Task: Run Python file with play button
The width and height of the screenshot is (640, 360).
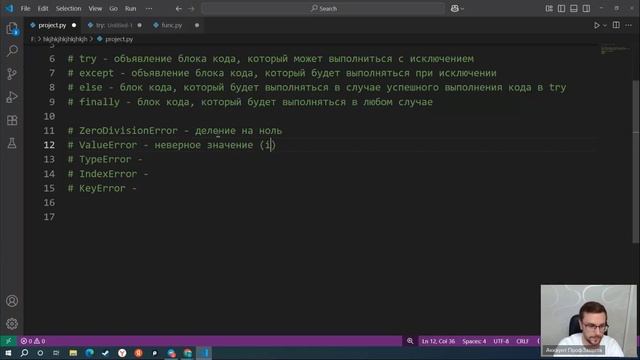Action: [597, 25]
